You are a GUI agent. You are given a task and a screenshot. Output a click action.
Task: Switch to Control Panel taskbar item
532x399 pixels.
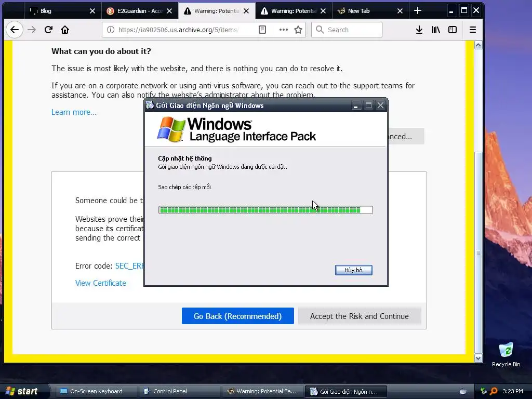pos(180,391)
